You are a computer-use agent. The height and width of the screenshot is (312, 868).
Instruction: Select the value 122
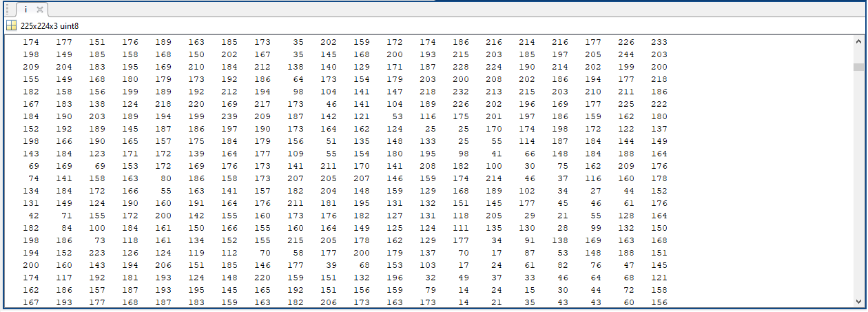point(626,129)
